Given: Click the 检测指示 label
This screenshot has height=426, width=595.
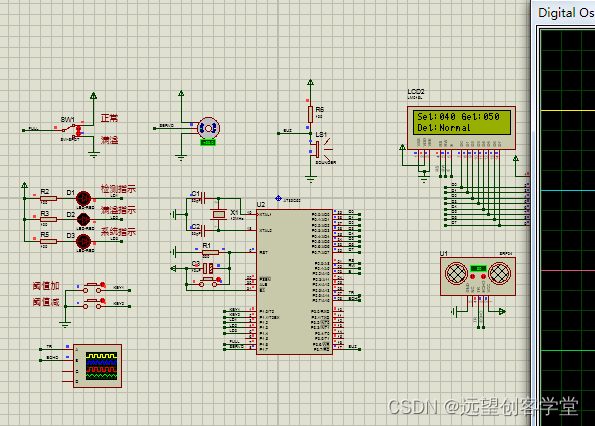Looking at the screenshot, I should 118,189.
